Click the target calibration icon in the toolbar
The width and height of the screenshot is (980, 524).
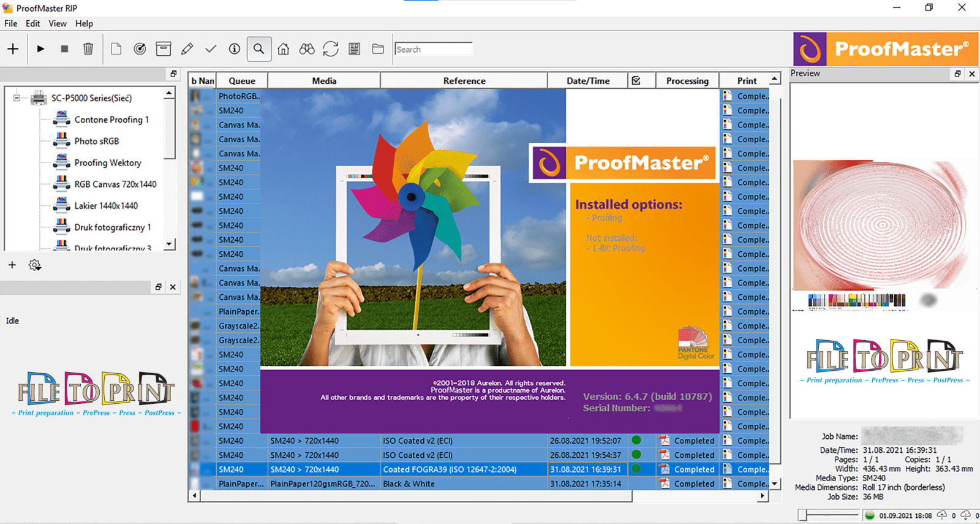(x=140, y=49)
